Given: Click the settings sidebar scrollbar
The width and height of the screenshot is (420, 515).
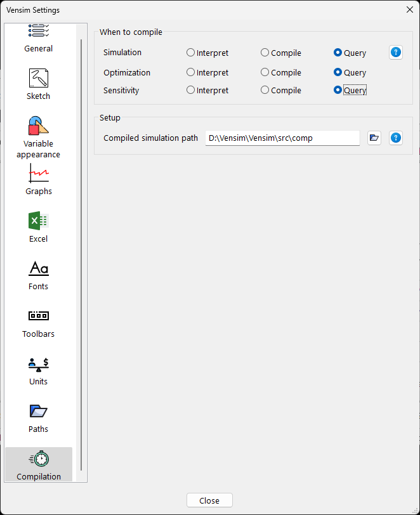Looking at the screenshot, I should pyautogui.click(x=81, y=254).
